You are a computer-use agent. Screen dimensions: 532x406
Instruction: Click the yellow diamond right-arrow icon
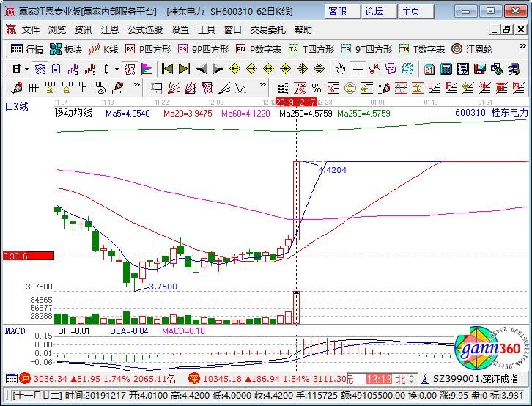(x=251, y=69)
